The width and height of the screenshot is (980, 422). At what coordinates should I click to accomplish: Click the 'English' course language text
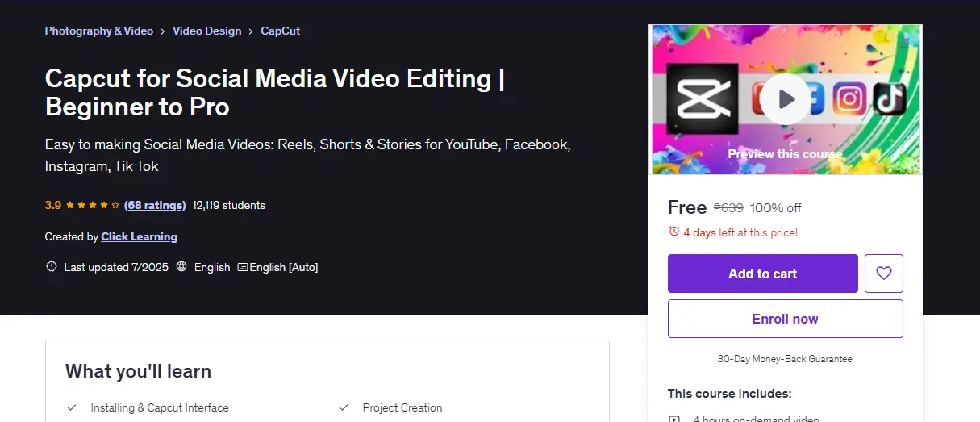tap(212, 267)
